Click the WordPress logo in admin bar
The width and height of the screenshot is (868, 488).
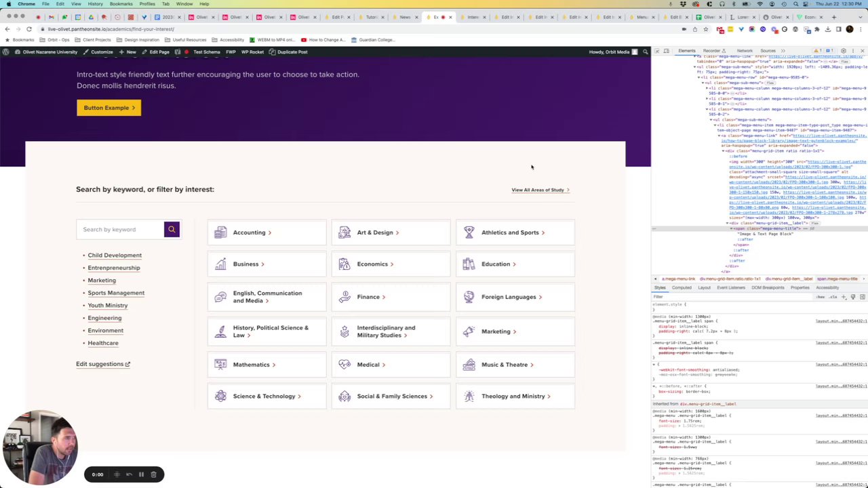point(6,52)
